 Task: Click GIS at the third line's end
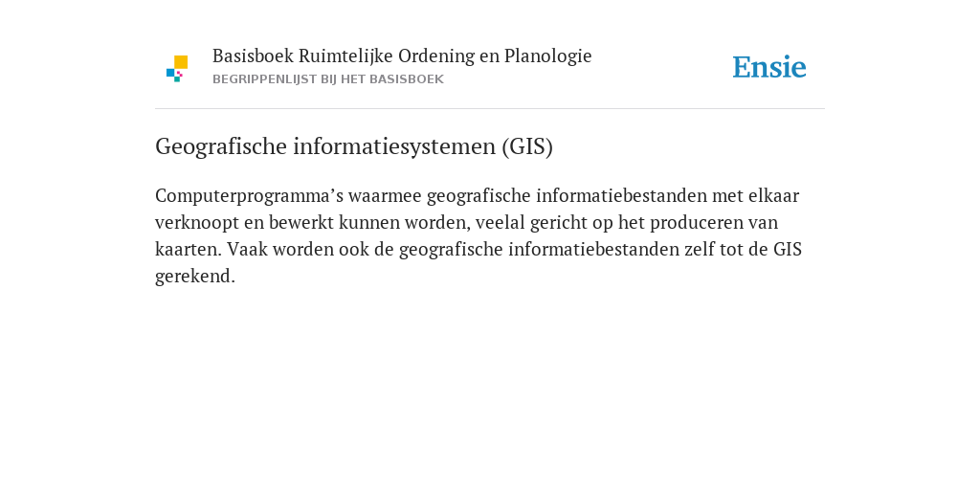click(x=788, y=250)
